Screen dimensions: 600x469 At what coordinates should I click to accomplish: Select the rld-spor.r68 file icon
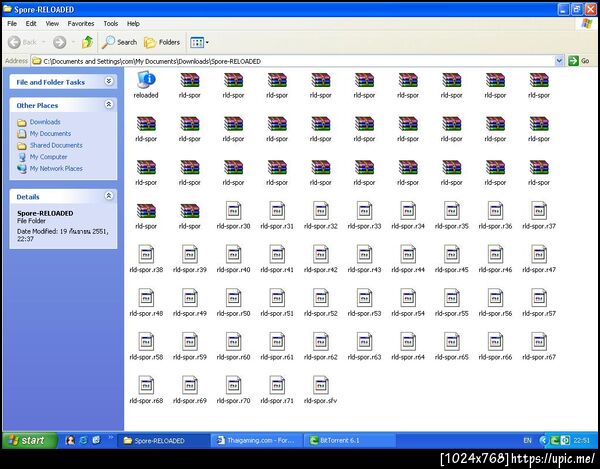point(146,385)
